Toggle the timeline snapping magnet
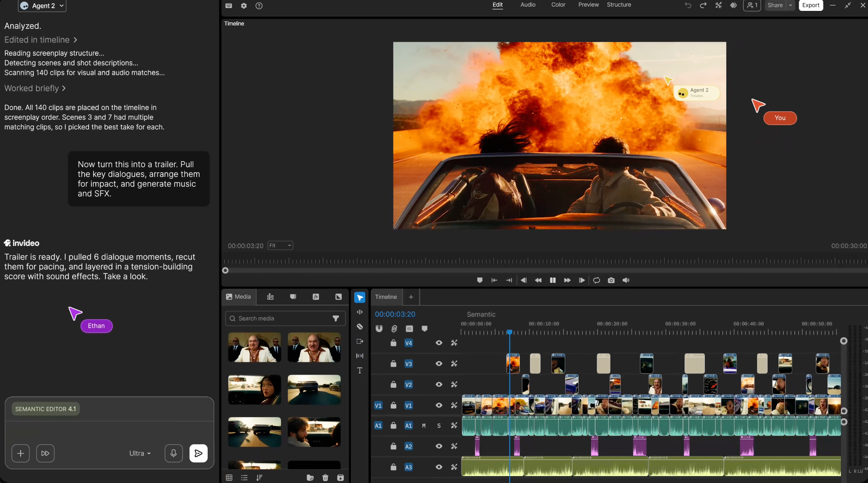The image size is (868, 483). (x=379, y=329)
